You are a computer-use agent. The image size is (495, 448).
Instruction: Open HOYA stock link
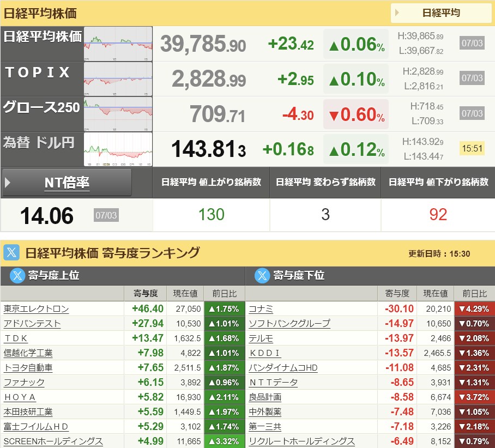pos(20,397)
